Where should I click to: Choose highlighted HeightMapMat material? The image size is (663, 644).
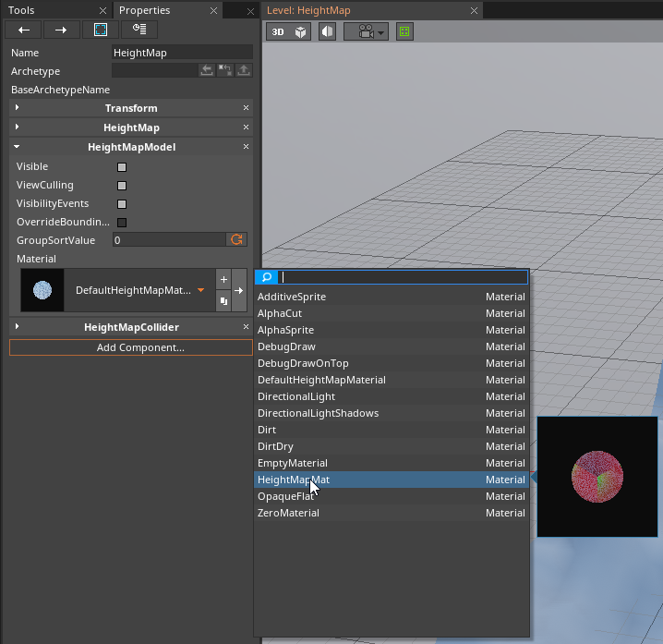392,480
